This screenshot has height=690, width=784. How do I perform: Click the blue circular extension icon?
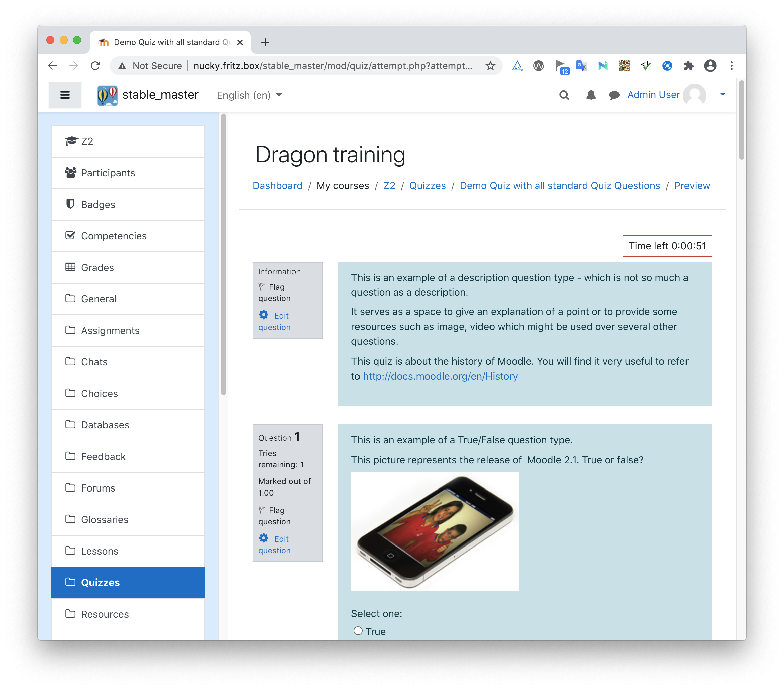667,66
